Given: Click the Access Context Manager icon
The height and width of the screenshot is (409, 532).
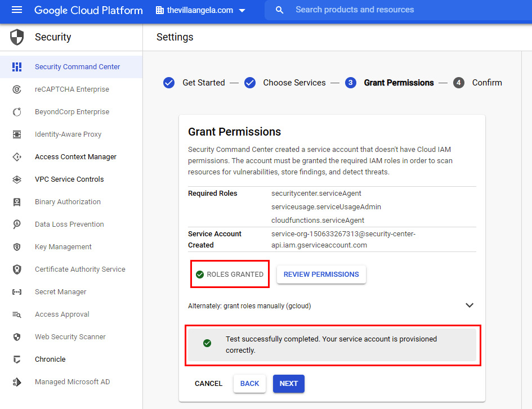Looking at the screenshot, I should [x=17, y=157].
